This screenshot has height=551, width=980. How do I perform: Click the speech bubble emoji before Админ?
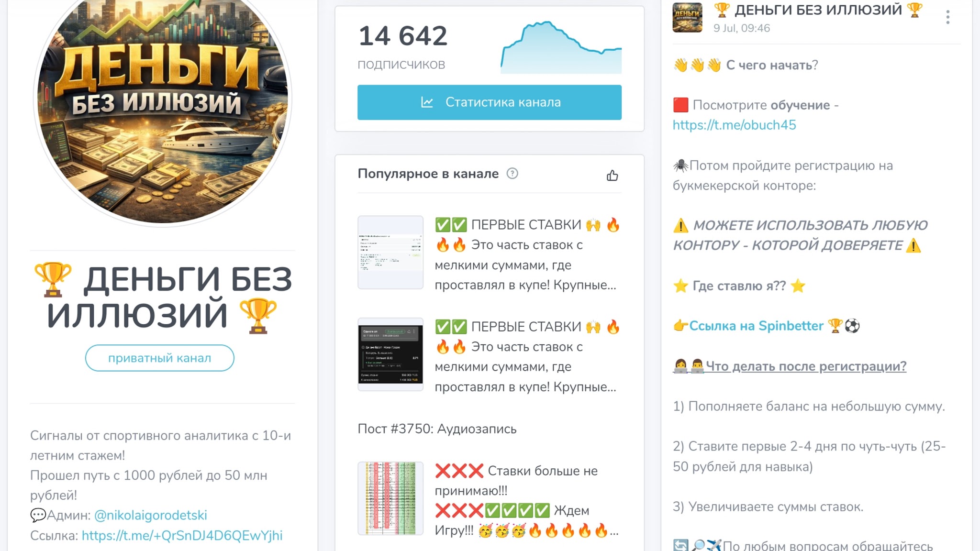coord(38,515)
